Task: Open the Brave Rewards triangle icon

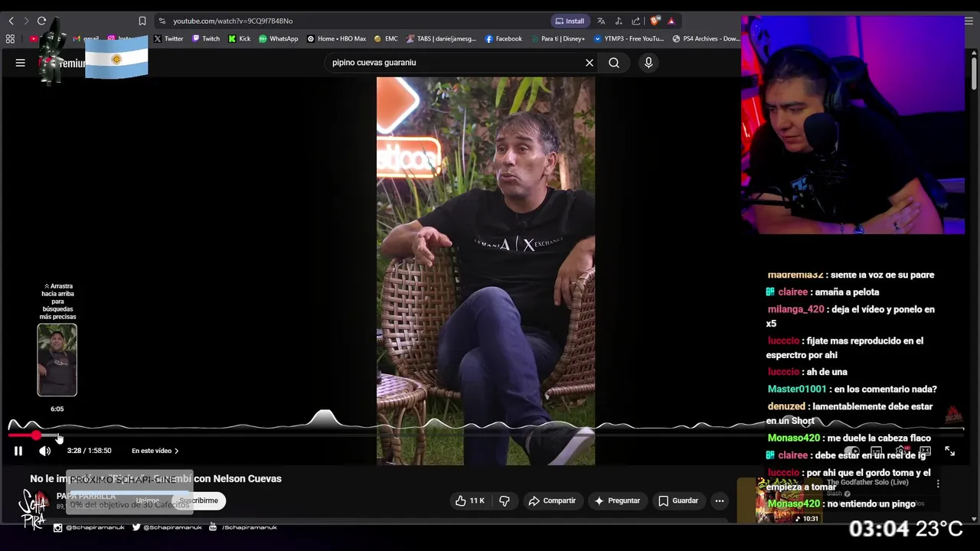Action: point(671,21)
